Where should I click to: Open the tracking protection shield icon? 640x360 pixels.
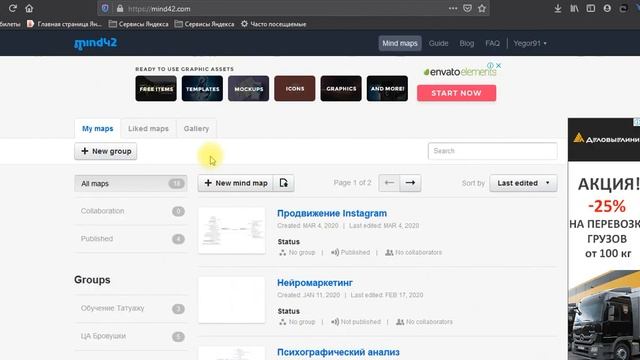[105, 9]
